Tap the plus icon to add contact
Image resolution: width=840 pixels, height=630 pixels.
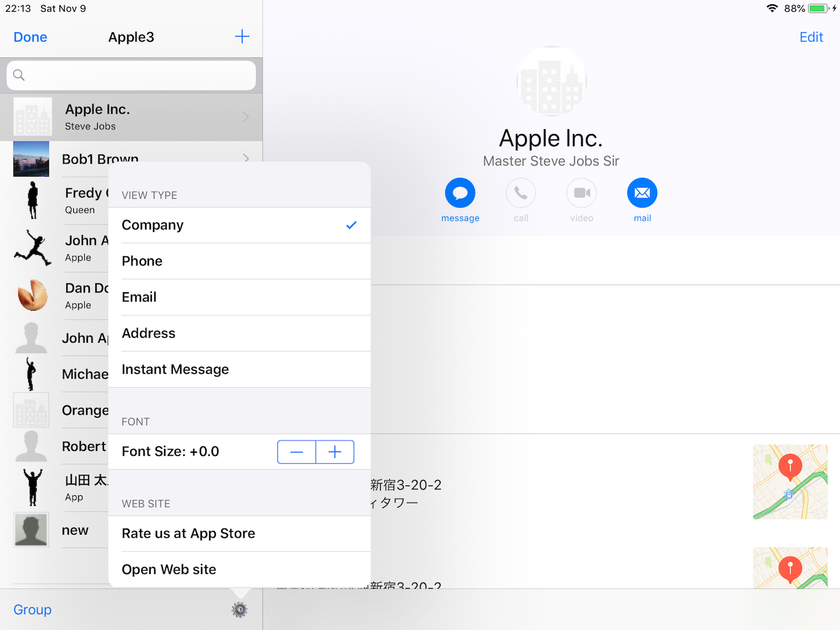pyautogui.click(x=242, y=36)
